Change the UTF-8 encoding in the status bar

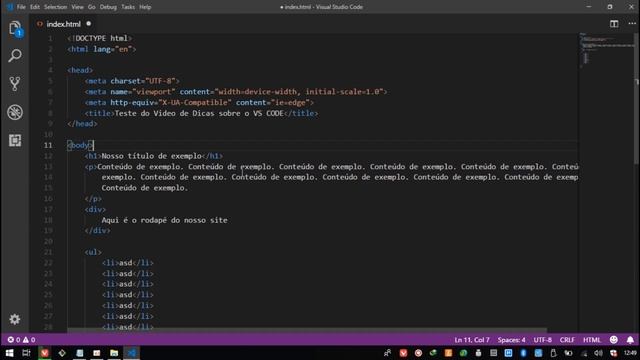[542, 340]
